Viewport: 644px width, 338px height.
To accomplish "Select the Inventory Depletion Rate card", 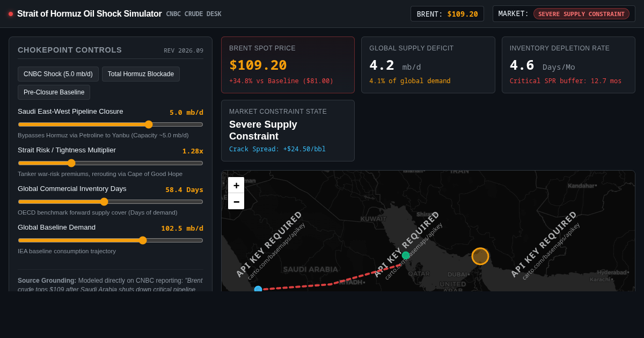I will [x=568, y=65].
